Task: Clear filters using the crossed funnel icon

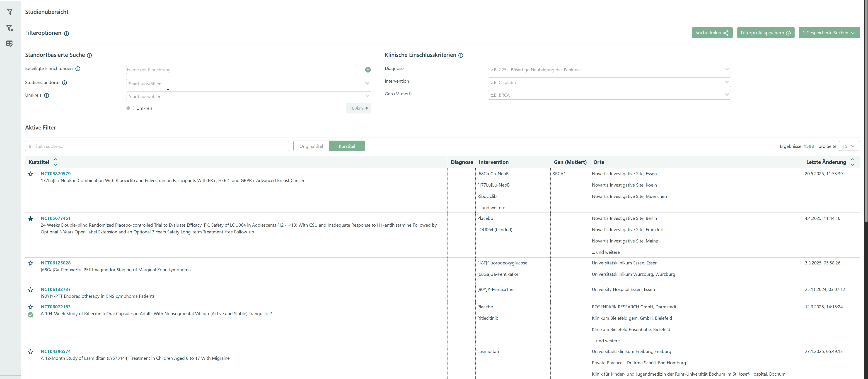Action: [10, 28]
